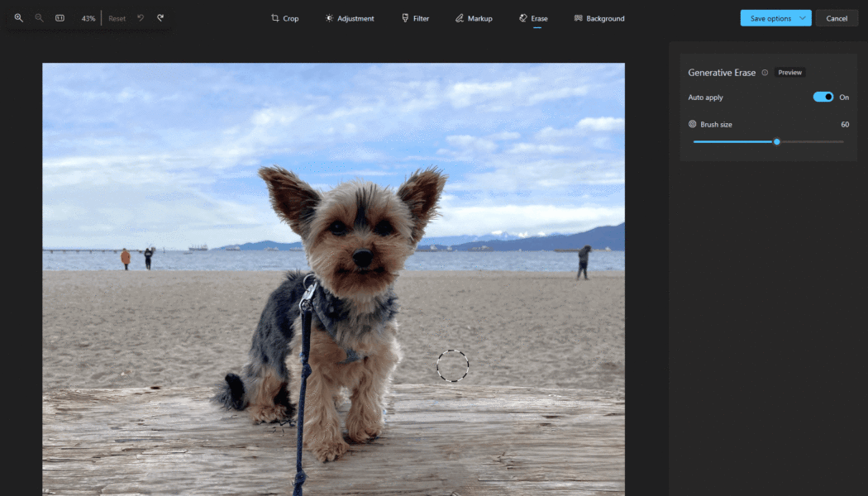Screen dimensions: 868x496
Task: Click the Brush size target icon
Action: pyautogui.click(x=691, y=124)
